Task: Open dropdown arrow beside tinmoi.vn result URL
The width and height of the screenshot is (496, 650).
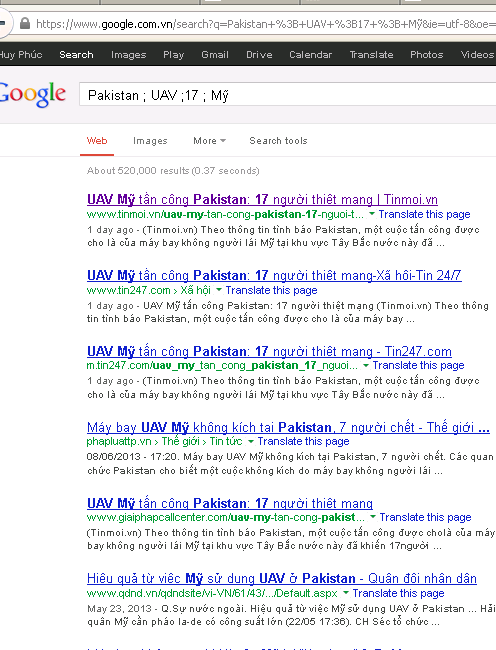Action: [372, 214]
